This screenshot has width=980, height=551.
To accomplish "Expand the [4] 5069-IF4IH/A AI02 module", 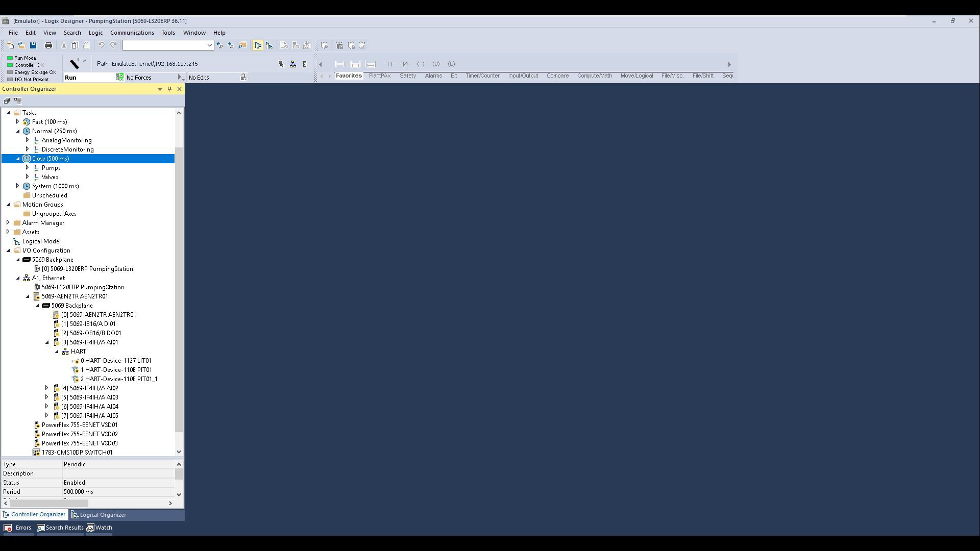I will click(x=47, y=388).
